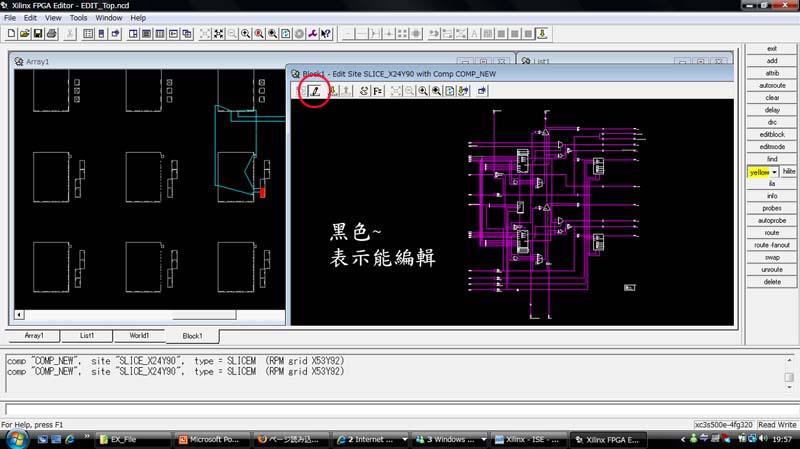Click the Block1 apply changes upload icon

pyautogui.click(x=346, y=91)
